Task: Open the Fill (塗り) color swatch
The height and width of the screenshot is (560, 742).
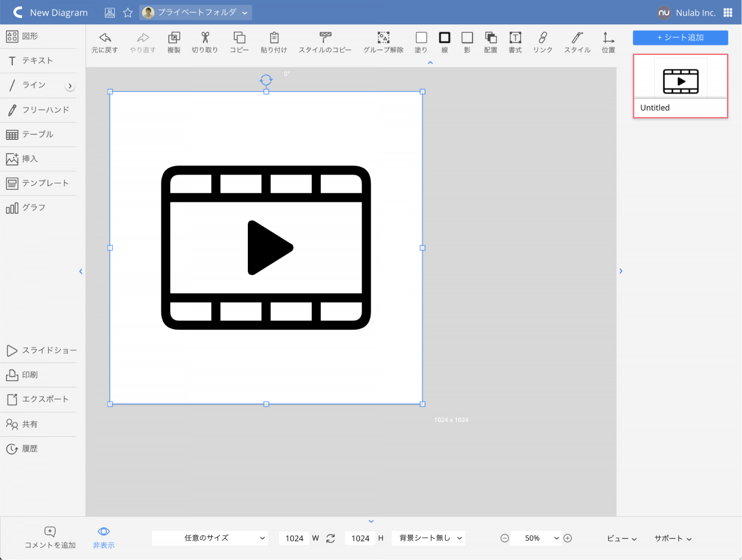Action: click(x=421, y=38)
